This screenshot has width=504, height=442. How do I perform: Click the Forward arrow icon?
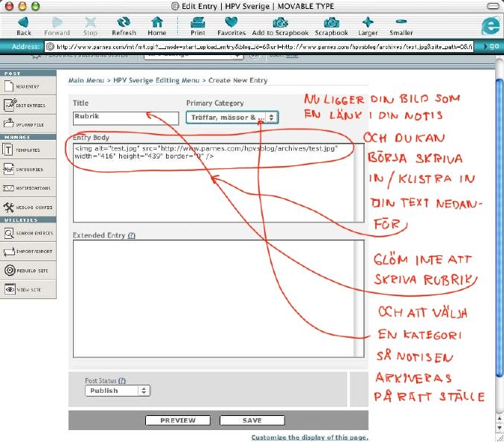point(57,22)
